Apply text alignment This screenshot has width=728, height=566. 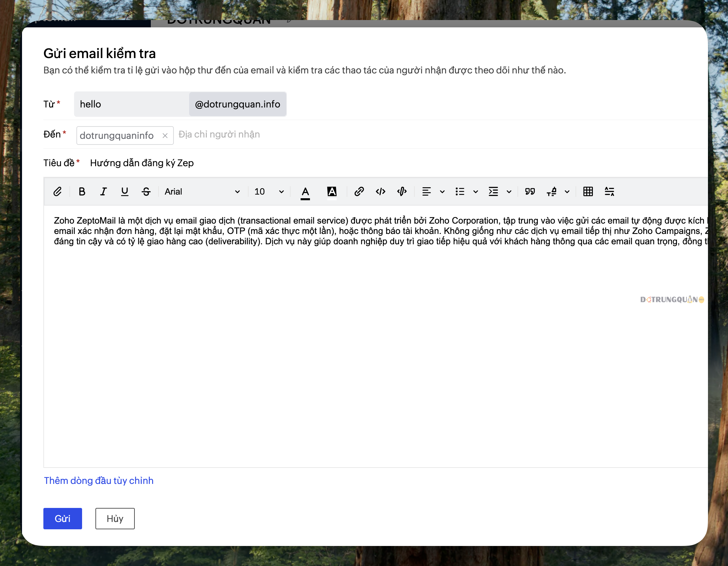tap(426, 192)
